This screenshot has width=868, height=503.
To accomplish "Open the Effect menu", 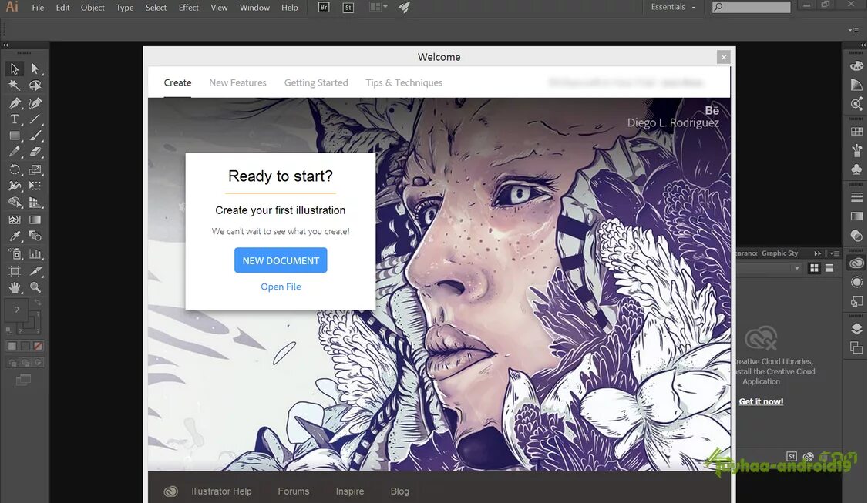I will click(188, 7).
